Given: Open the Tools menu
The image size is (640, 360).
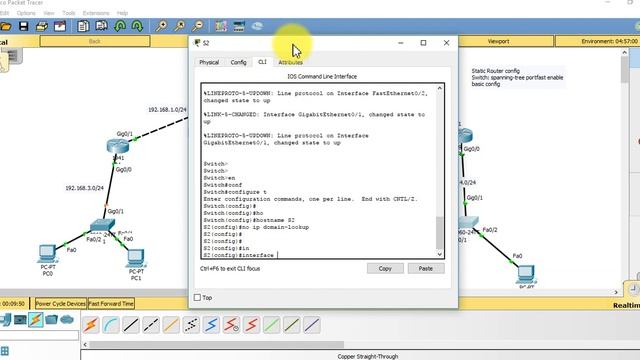Looking at the screenshot, I should (68, 13).
